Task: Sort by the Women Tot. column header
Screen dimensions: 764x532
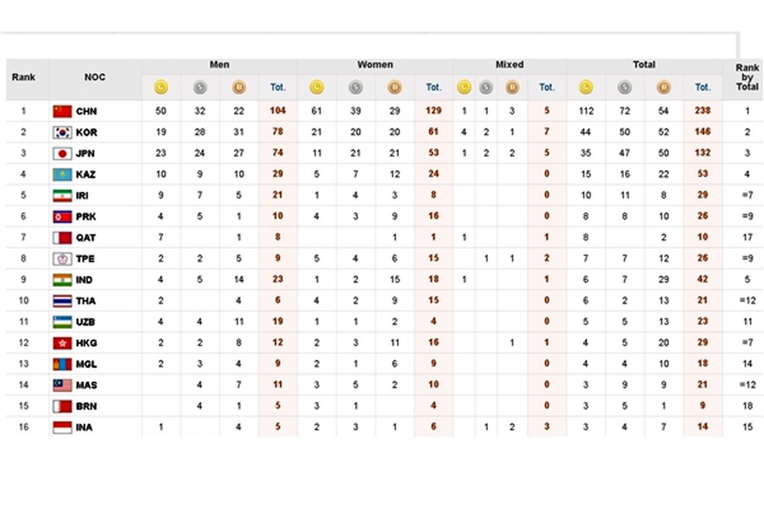Action: click(434, 87)
